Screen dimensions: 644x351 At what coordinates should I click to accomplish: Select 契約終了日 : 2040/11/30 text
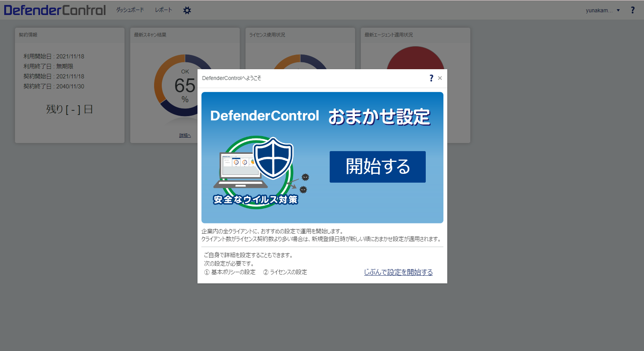click(x=54, y=87)
